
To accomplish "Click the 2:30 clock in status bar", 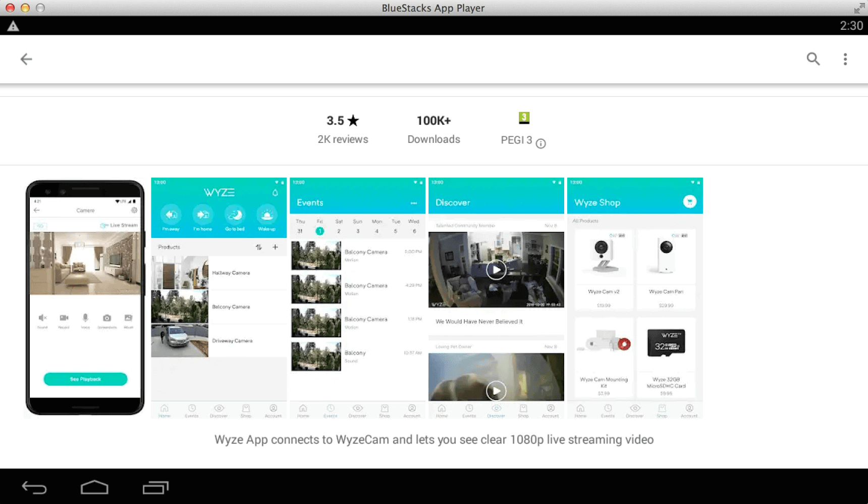I will (851, 26).
